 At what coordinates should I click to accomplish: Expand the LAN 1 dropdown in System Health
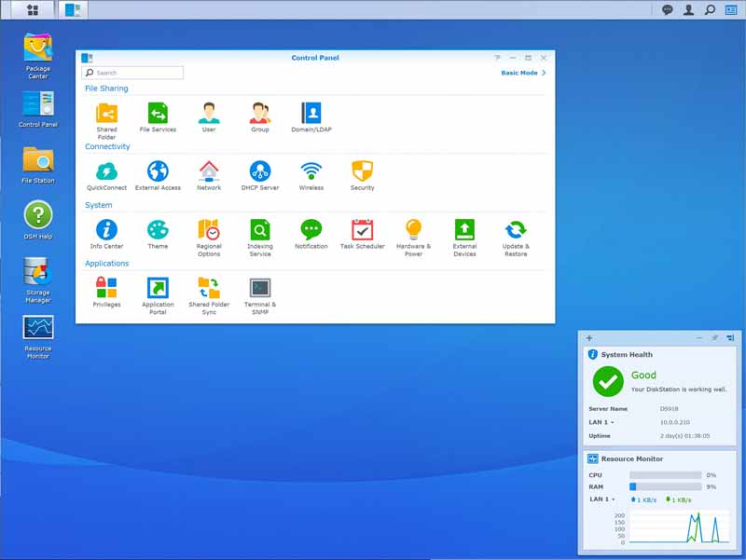(x=601, y=422)
